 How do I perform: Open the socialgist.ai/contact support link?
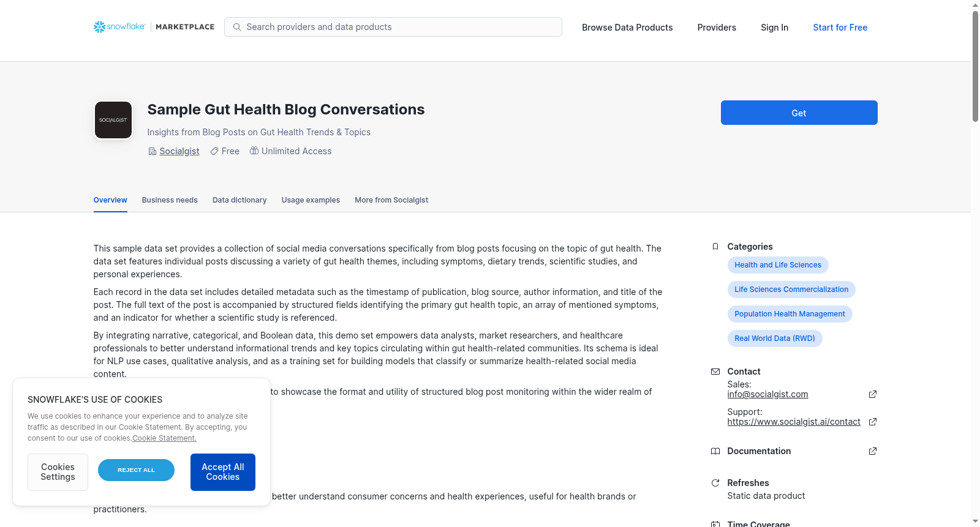pyautogui.click(x=794, y=422)
